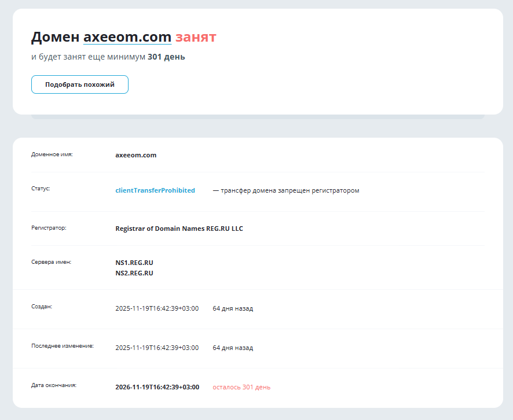Click the NS2.REG.RU nameserver entry
The width and height of the screenshot is (513, 420).
pos(134,272)
